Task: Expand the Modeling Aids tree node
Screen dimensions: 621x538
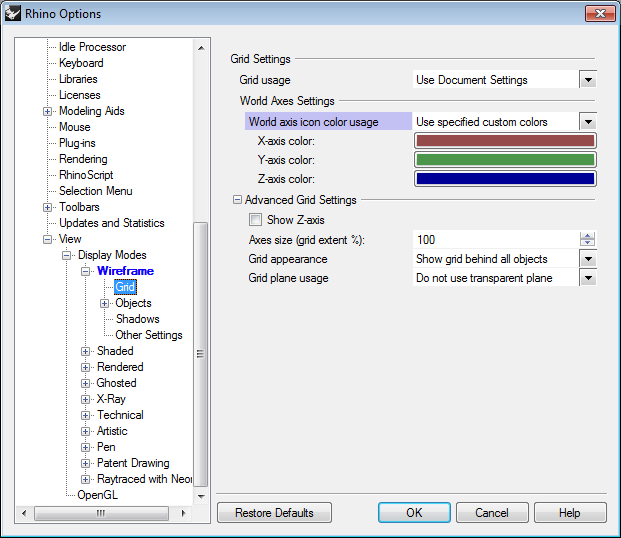Action: (47, 111)
